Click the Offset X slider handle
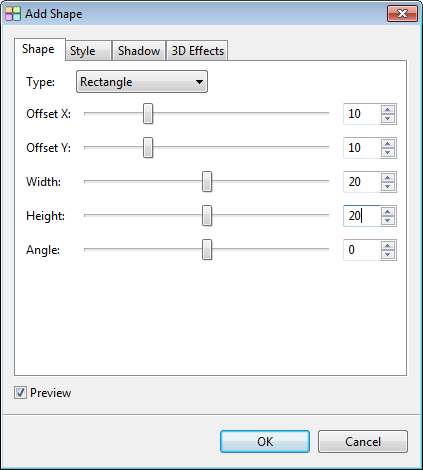 point(148,114)
